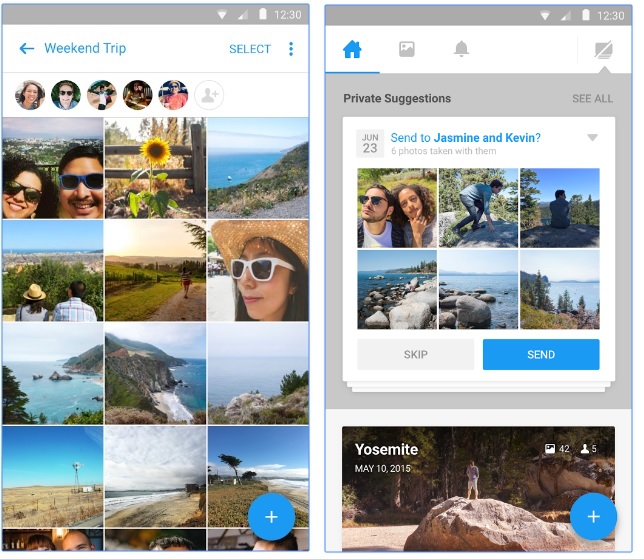Screen dimensions: 644x559
Task: Tap SKIP on the suggestion card
Action: click(x=415, y=354)
